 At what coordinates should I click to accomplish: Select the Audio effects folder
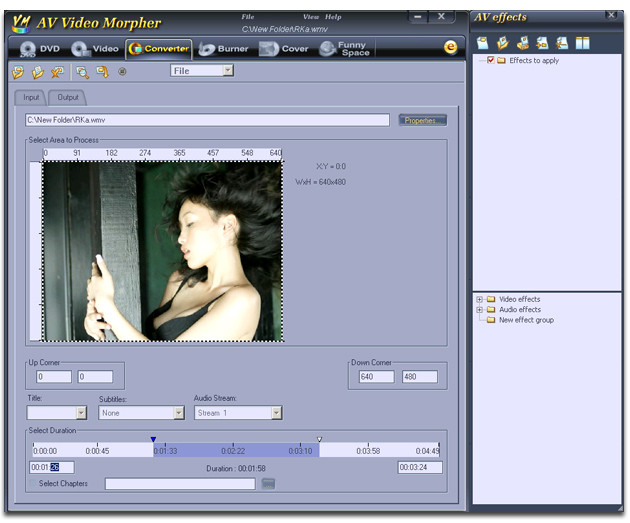(520, 310)
